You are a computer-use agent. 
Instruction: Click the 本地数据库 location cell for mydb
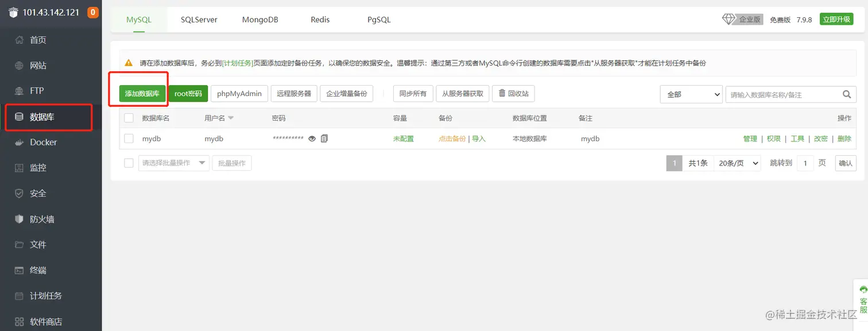point(530,138)
